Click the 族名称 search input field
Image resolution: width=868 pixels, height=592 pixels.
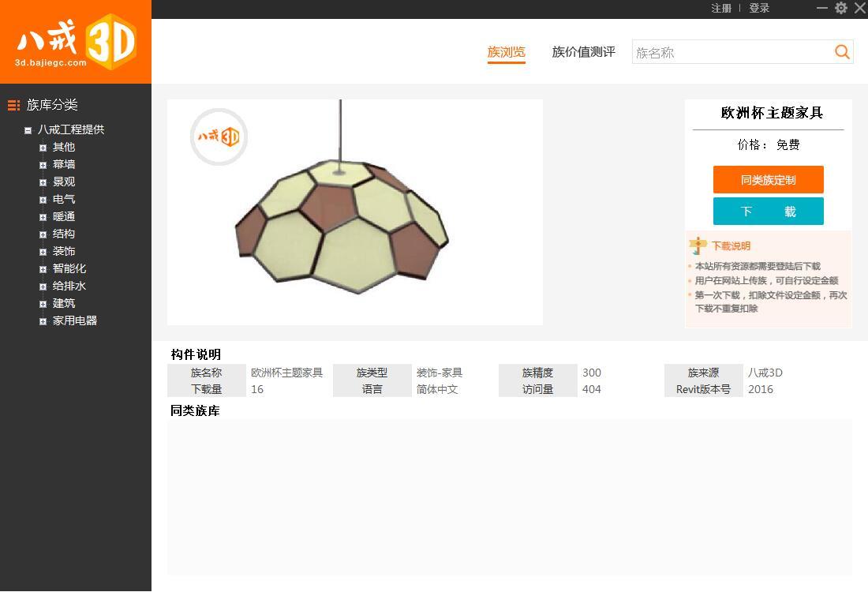tap(726, 52)
